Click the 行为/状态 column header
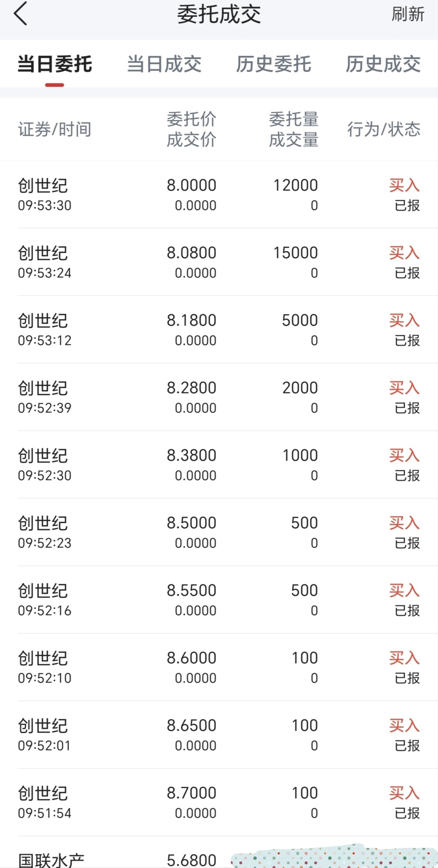This screenshot has height=868, width=438. pyautogui.click(x=384, y=129)
